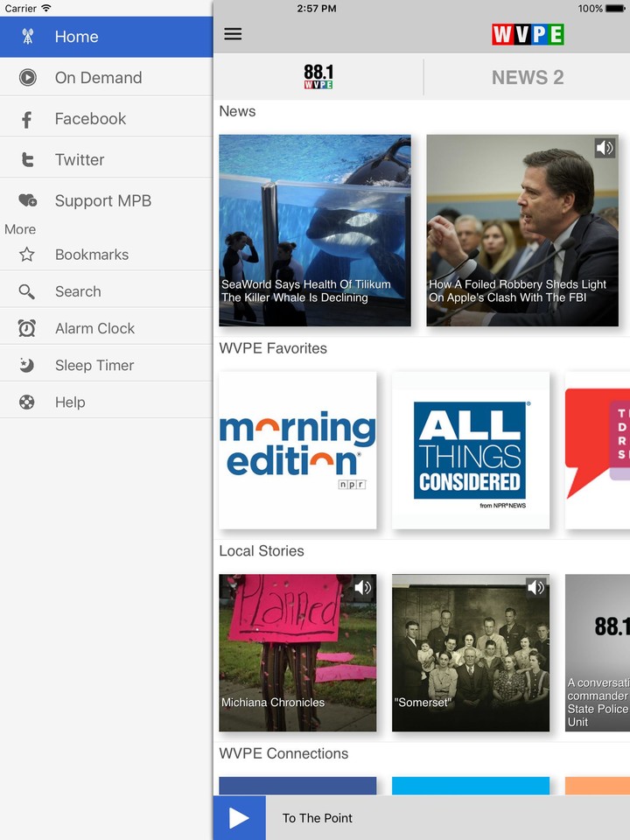Tap the 2:57 PM clock in status bar
The height and width of the screenshot is (840, 630).
(317, 9)
